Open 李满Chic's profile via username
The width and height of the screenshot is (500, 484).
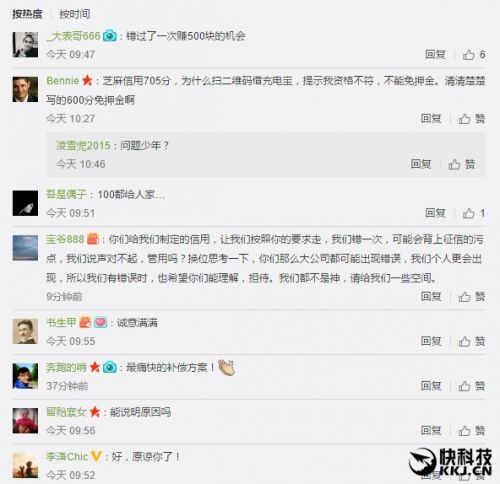67,456
